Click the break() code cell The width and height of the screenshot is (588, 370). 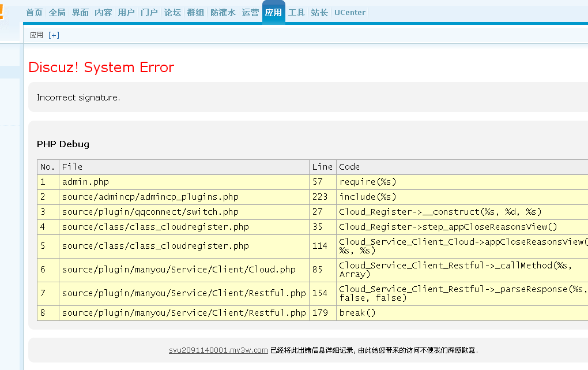pyautogui.click(x=462, y=313)
